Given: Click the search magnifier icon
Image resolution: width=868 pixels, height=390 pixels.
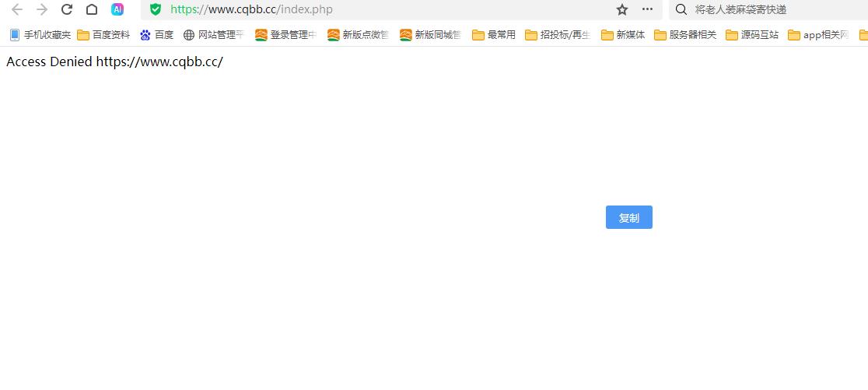Looking at the screenshot, I should (681, 9).
